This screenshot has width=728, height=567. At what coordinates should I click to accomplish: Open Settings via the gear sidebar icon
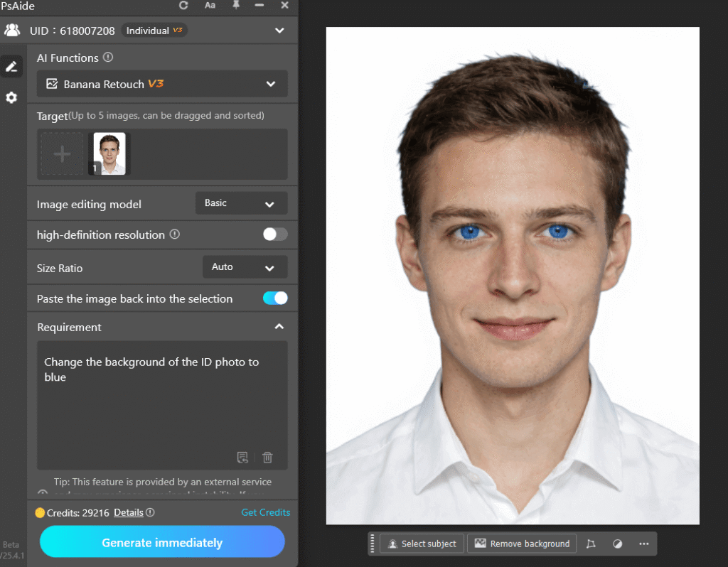point(11,97)
